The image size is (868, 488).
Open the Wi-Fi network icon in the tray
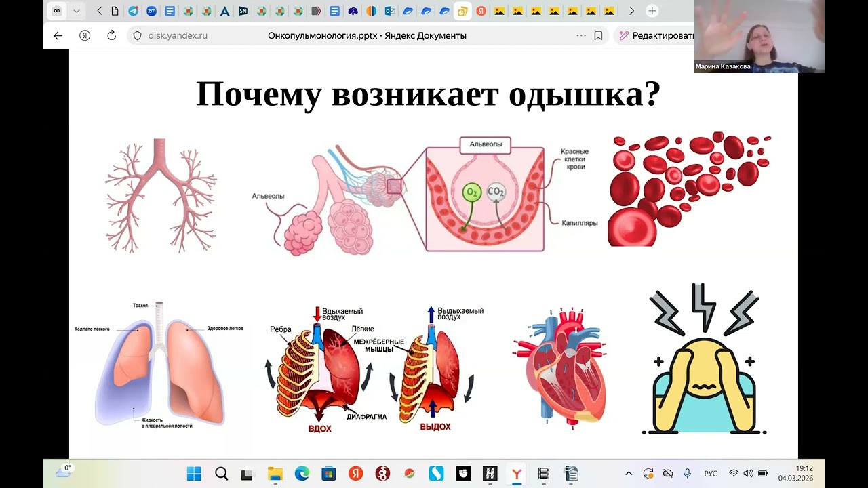point(734,473)
